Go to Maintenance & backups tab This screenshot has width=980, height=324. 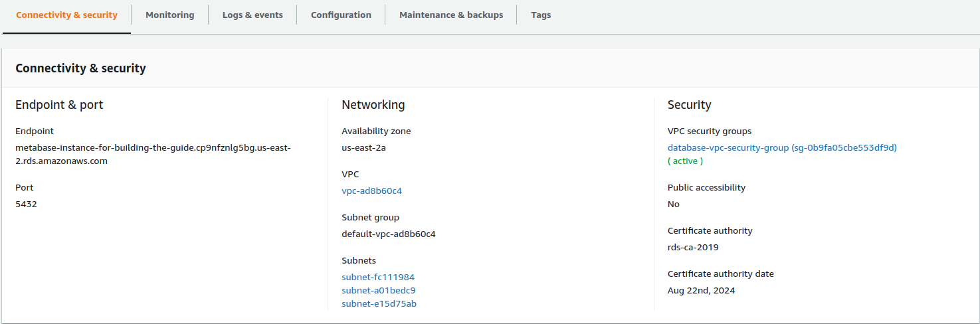[x=451, y=15]
